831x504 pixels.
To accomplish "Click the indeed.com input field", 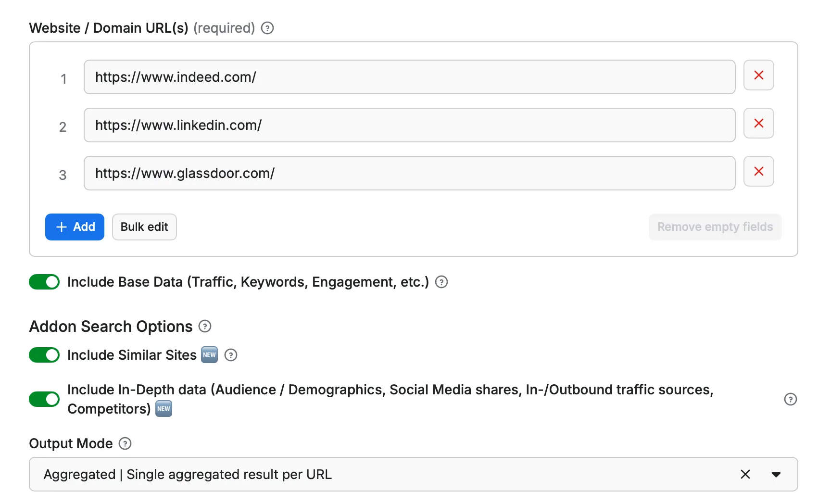I will (409, 77).
